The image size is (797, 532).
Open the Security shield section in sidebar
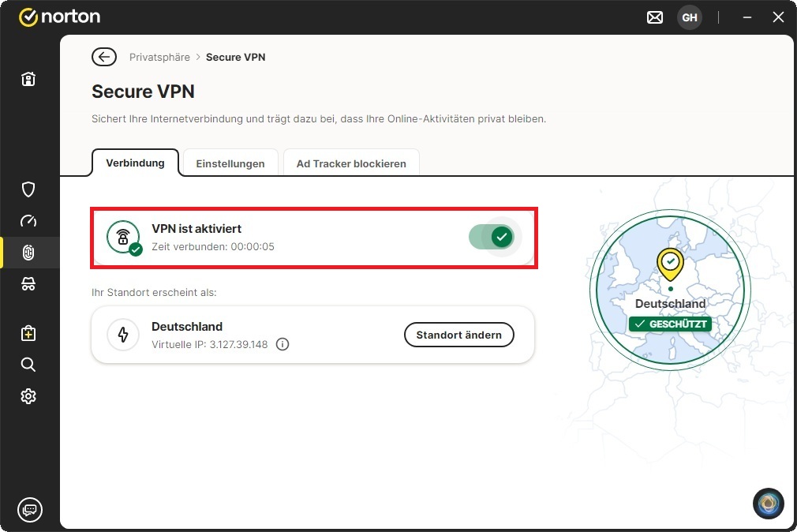point(28,189)
